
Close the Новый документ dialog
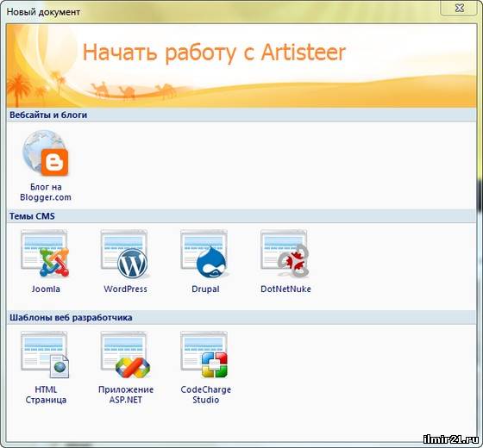[x=459, y=8]
